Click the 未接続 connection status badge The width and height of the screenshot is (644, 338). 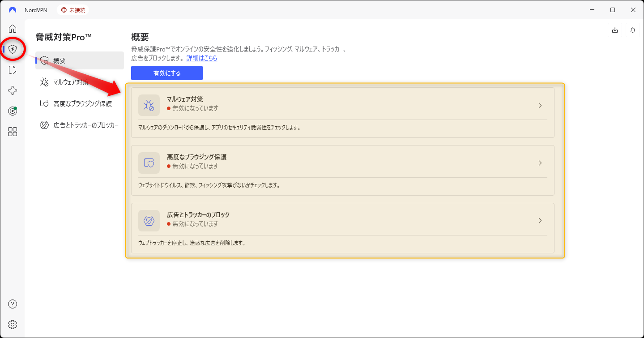click(x=73, y=10)
